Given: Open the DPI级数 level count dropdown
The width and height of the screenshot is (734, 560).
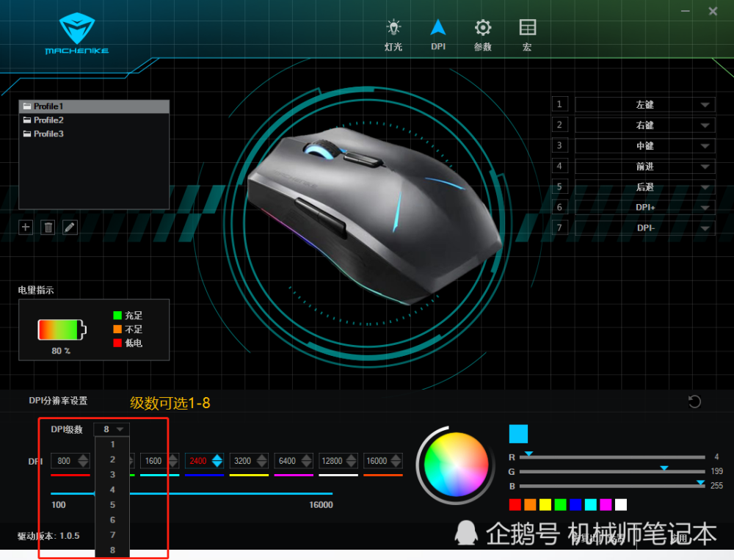Looking at the screenshot, I should coord(112,429).
